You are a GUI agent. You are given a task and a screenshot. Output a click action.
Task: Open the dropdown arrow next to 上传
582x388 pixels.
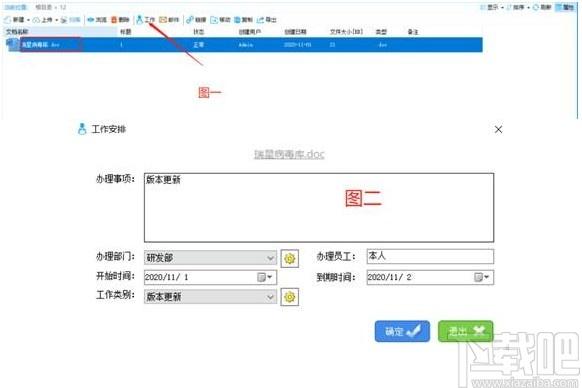56,20
